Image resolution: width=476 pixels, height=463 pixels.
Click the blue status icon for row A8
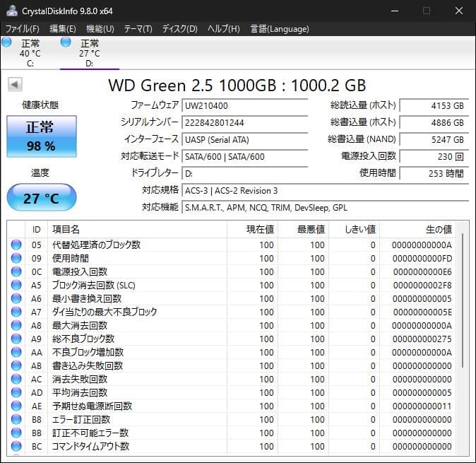pyautogui.click(x=16, y=325)
